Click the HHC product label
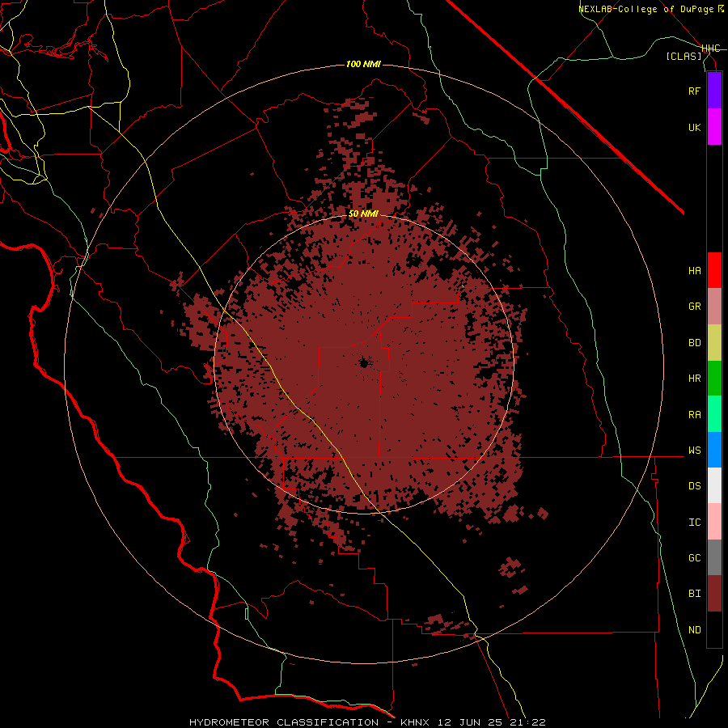728x728 pixels. (711, 49)
